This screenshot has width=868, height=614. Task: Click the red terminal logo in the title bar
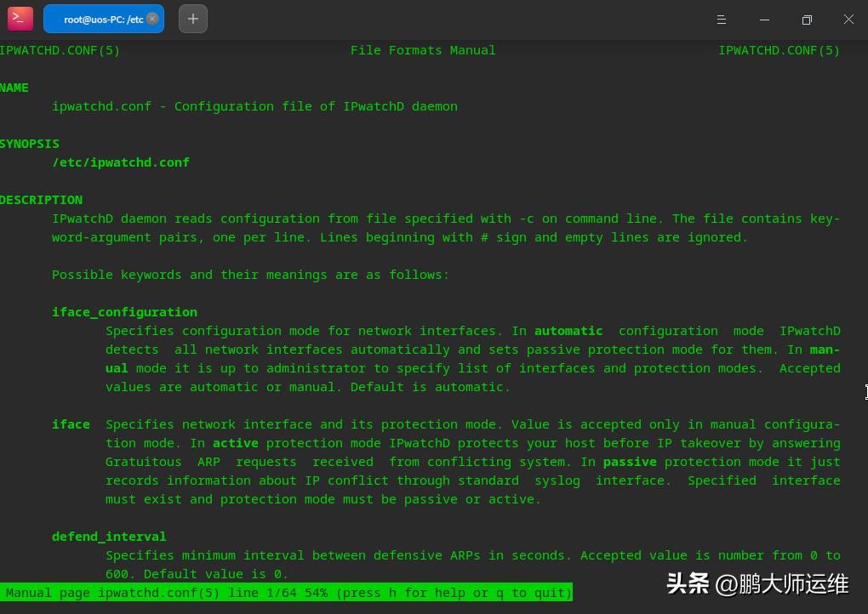20,19
